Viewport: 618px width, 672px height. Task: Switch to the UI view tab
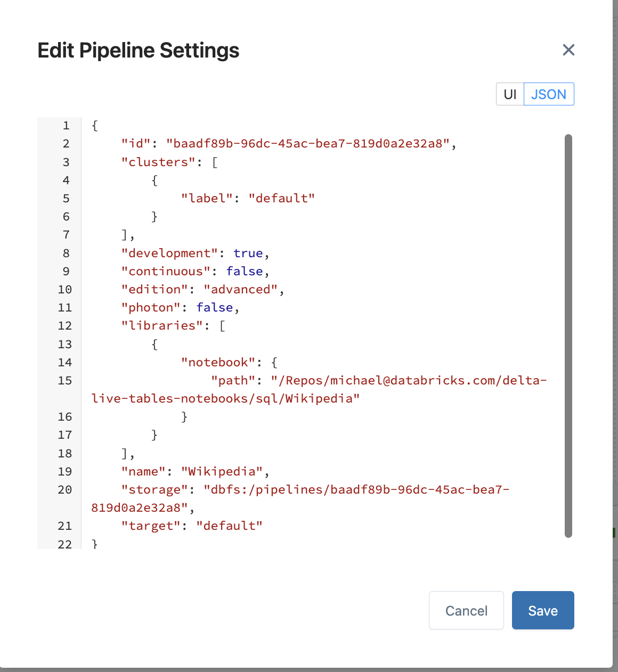510,94
